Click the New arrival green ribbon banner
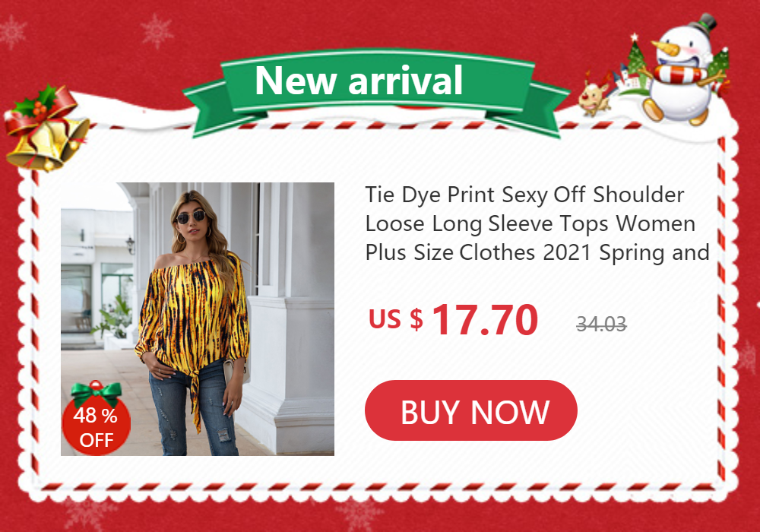760x532 pixels. (375, 92)
